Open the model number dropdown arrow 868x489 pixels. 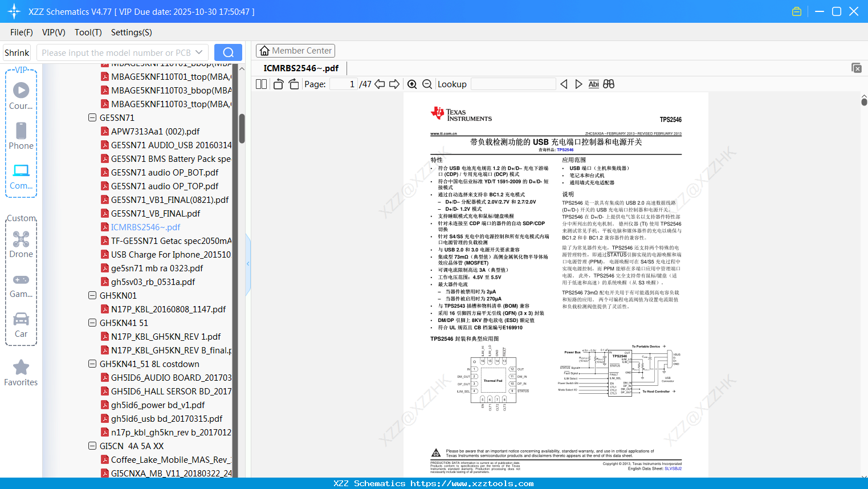pyautogui.click(x=199, y=52)
